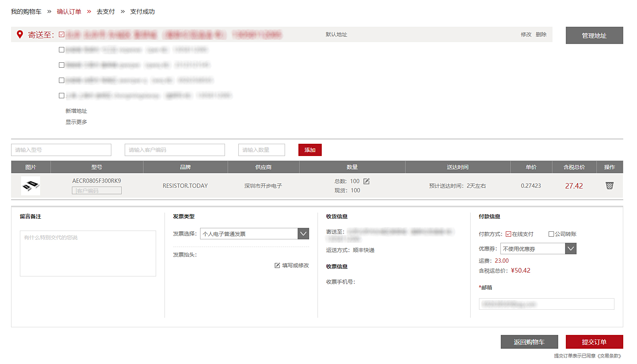Toggle the 在线支付 payment checkbox
Screen dimensions: 637x364
(508, 234)
